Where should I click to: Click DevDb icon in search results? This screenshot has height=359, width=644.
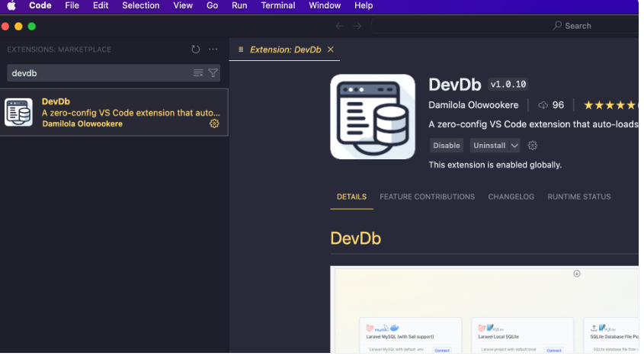(x=18, y=112)
